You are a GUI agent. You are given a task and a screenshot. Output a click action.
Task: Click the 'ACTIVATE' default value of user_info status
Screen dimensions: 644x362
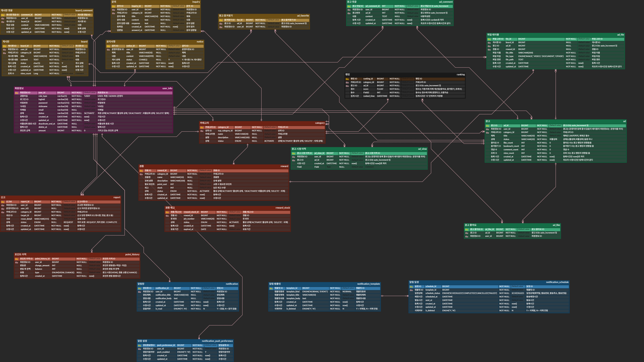pos(89,113)
